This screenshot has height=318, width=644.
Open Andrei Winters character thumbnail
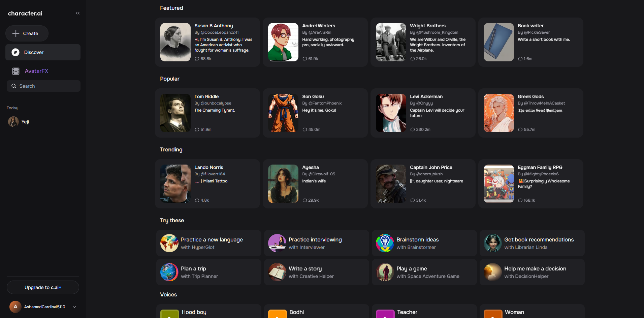tap(283, 42)
